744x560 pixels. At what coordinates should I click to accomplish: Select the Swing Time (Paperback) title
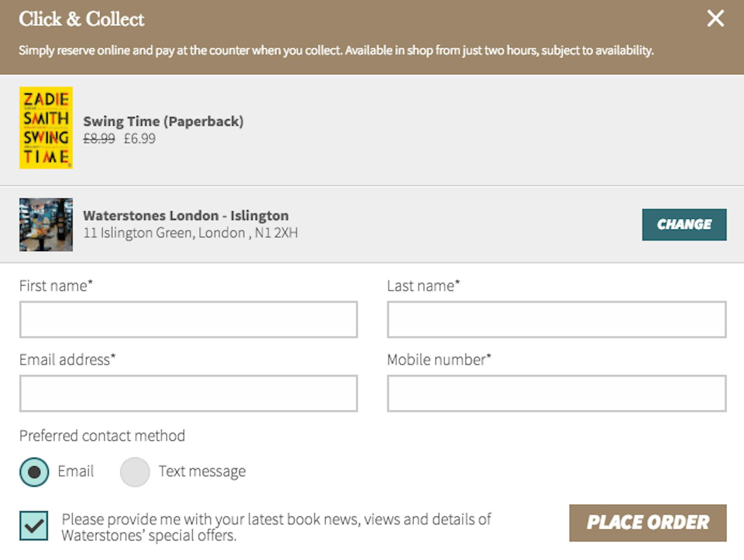coord(163,121)
